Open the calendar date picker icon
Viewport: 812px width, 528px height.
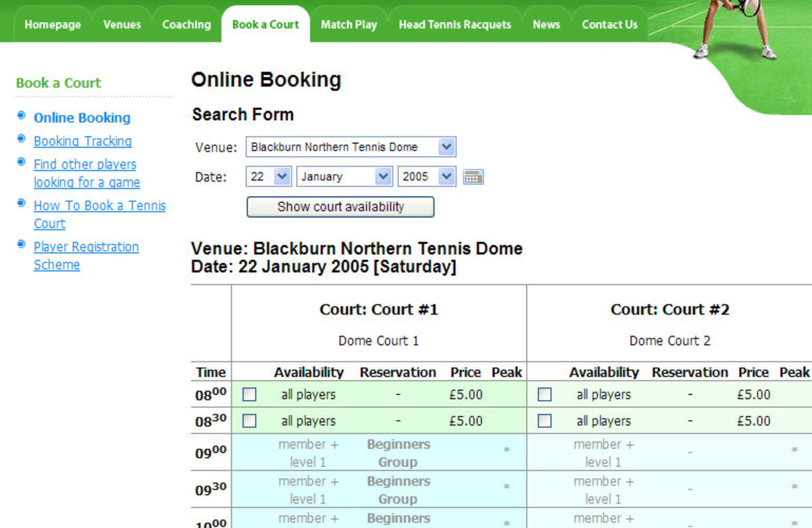473,177
